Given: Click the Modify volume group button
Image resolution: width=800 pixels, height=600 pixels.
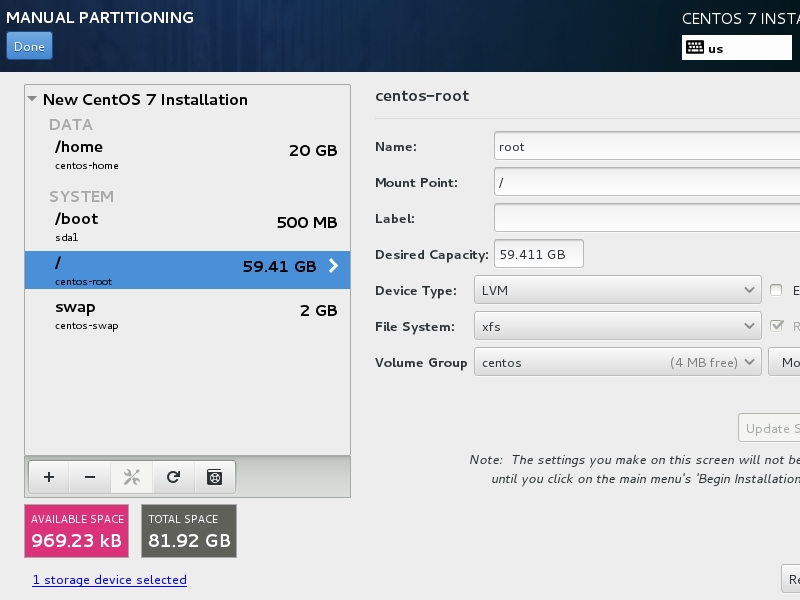Looking at the screenshot, I should [784, 362].
